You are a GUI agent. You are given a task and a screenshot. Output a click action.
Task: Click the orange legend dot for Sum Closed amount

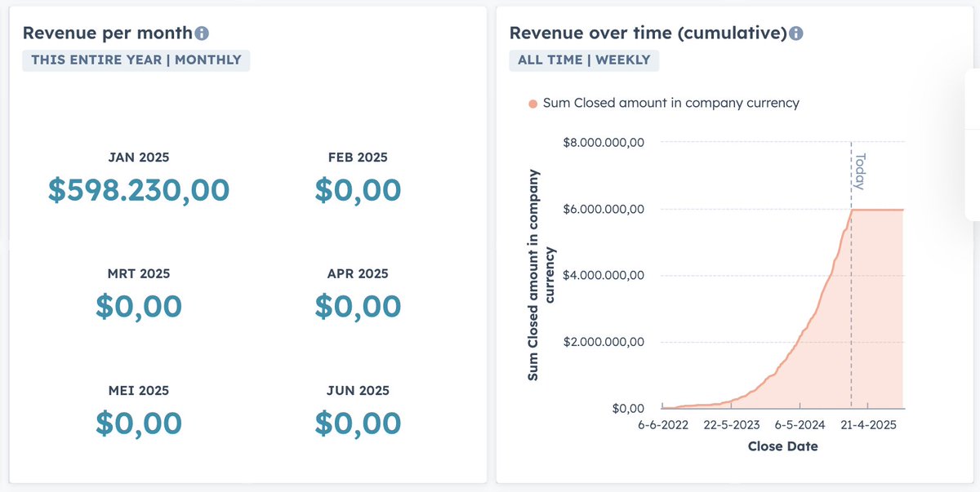click(x=532, y=103)
